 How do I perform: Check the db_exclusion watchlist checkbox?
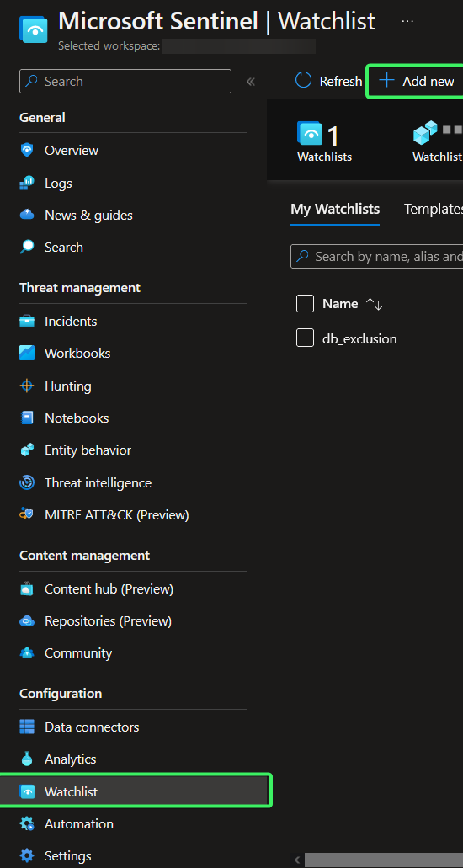305,338
